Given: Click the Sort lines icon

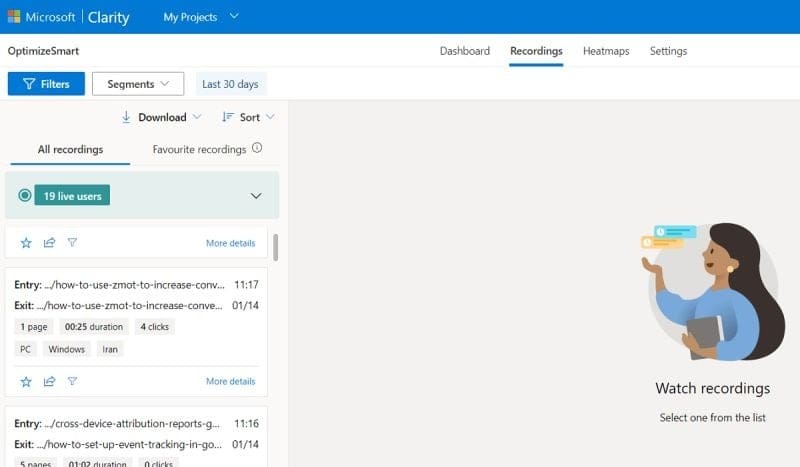Looking at the screenshot, I should [x=228, y=117].
